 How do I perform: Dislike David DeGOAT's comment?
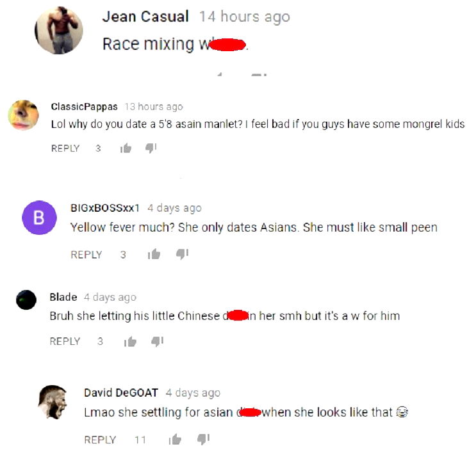203,439
